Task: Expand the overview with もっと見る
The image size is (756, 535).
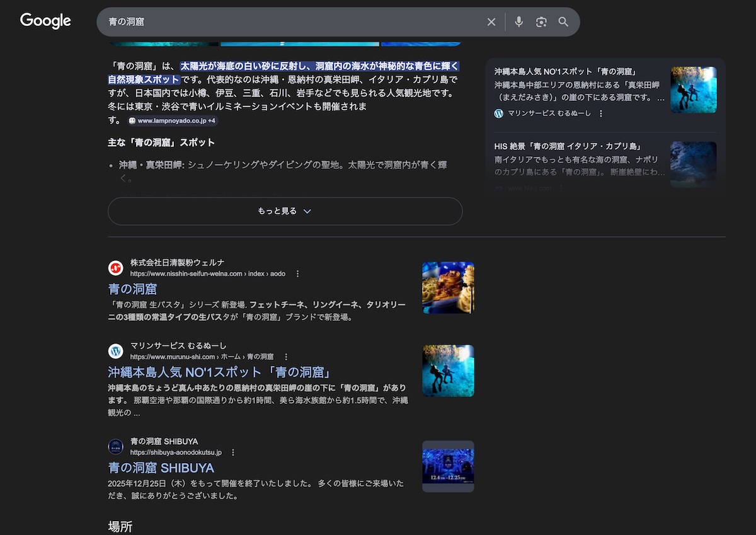Action: (285, 211)
